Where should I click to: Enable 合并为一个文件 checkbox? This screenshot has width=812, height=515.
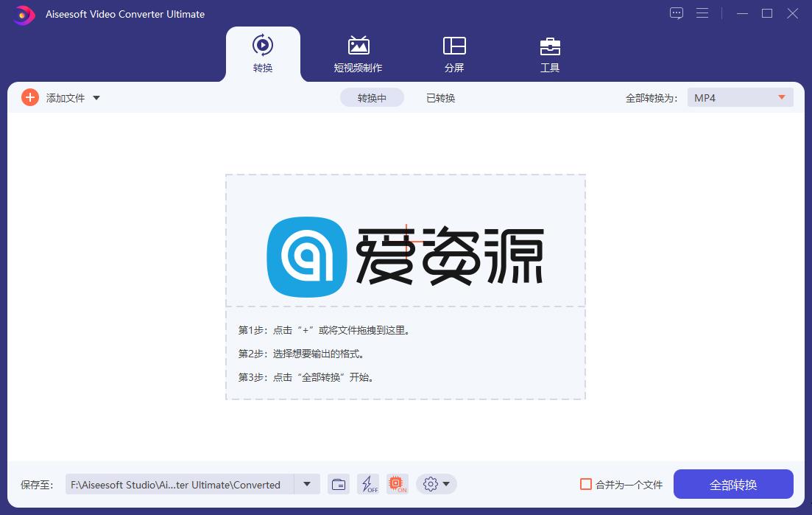[x=587, y=484]
